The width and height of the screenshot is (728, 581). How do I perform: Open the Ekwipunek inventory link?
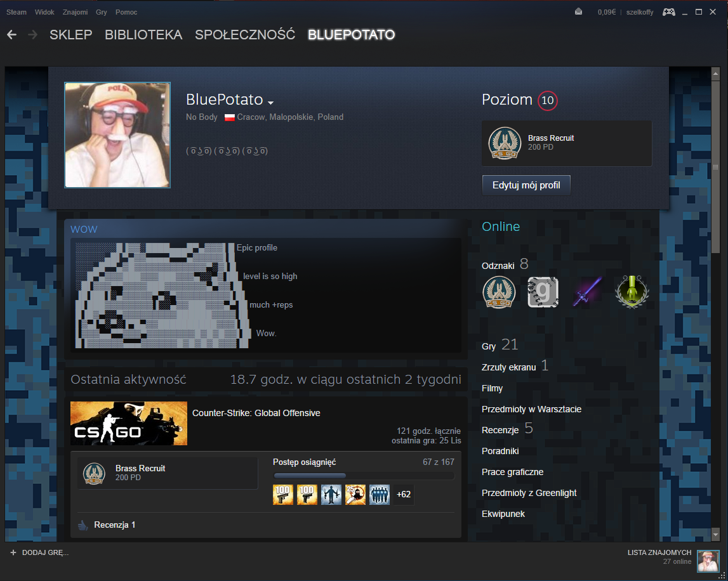[x=503, y=514]
